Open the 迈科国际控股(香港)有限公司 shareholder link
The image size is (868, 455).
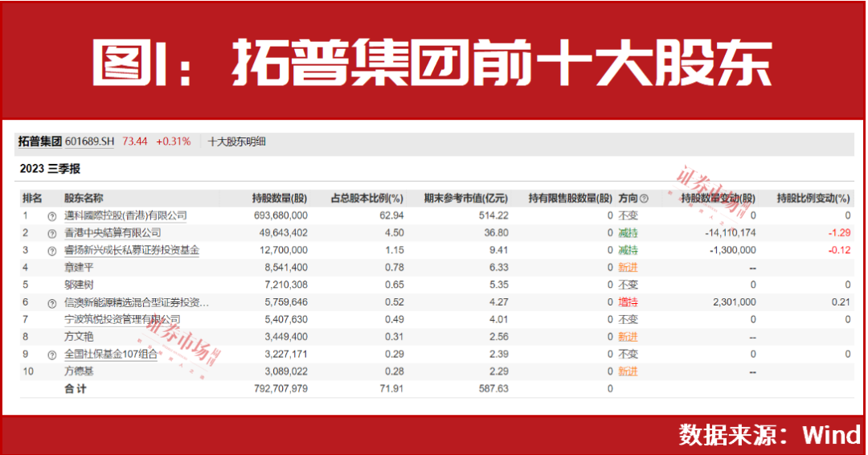tap(125, 215)
